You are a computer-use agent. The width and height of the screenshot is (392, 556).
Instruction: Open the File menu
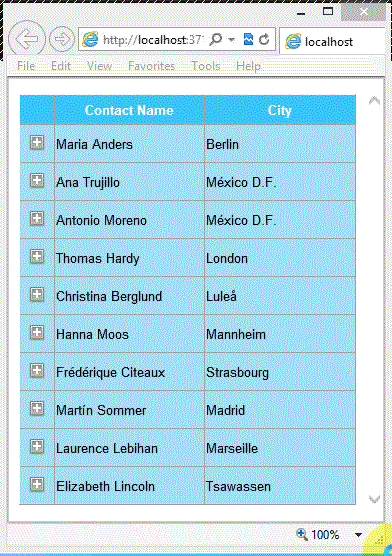coord(26,66)
